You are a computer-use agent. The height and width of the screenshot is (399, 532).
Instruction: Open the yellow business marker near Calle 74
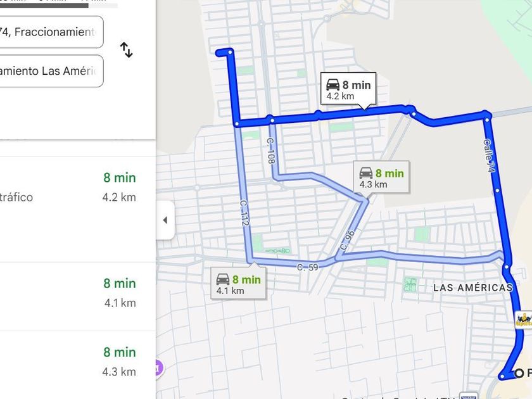(x=523, y=319)
